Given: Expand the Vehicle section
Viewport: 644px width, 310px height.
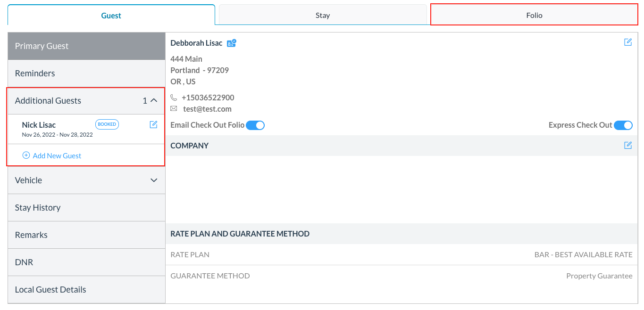Looking at the screenshot, I should coord(153,180).
